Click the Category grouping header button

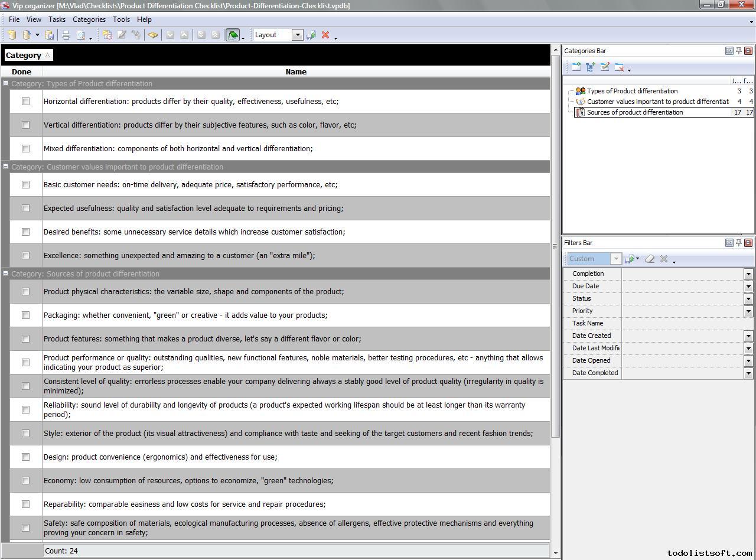(28, 55)
